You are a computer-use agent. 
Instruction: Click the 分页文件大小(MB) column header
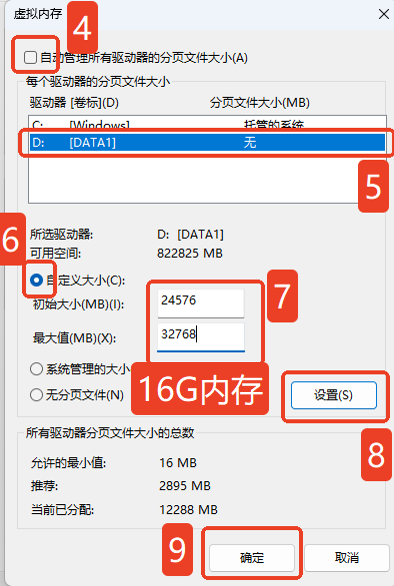pyautogui.click(x=259, y=102)
